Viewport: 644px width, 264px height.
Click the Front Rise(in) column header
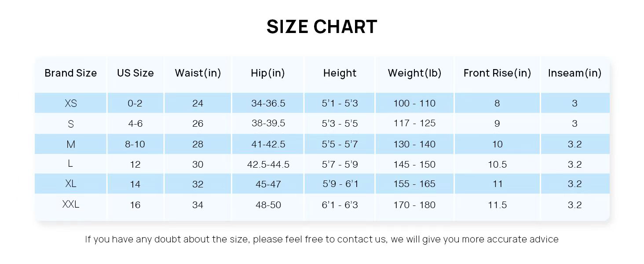[497, 73]
